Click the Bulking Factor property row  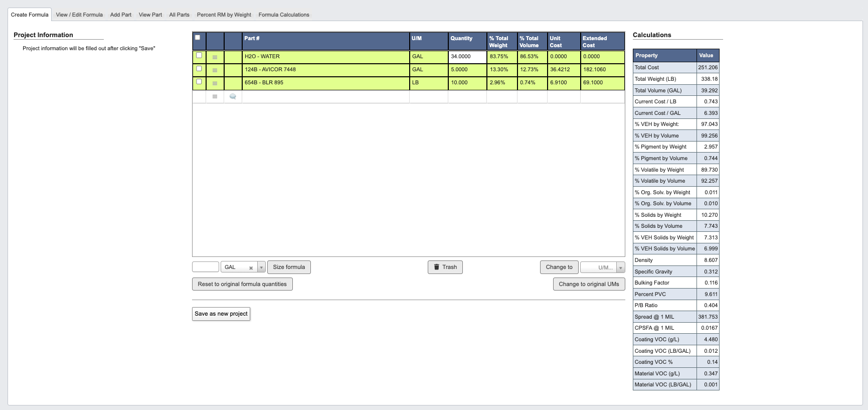(x=676, y=283)
